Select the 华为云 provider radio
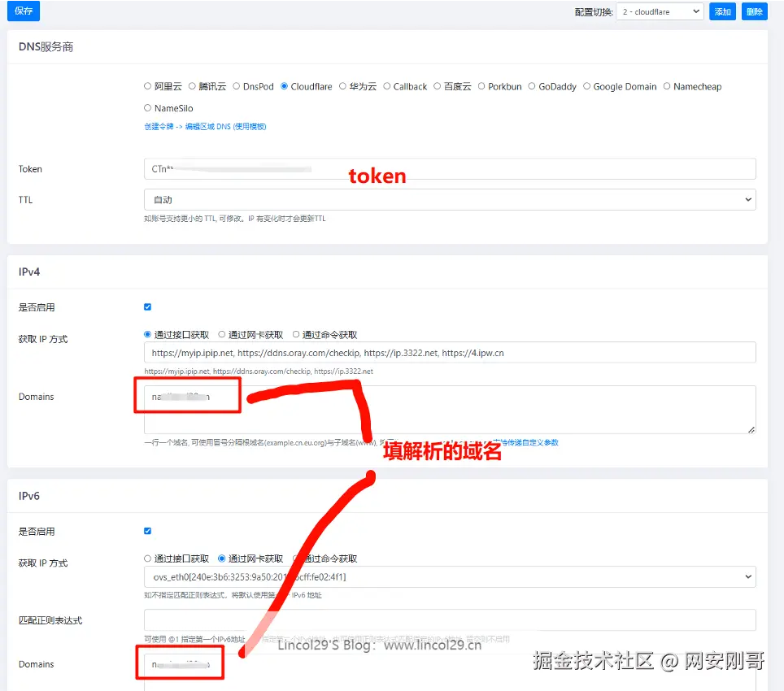784x691 pixels. pos(342,86)
